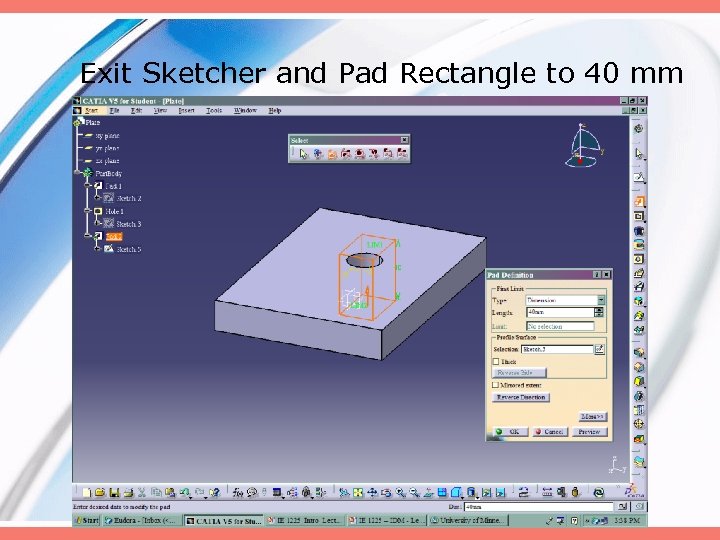Screen dimensions: 720x540
Task: Click the yellow Shell feature icon in right toolbar
Action: click(x=639, y=381)
